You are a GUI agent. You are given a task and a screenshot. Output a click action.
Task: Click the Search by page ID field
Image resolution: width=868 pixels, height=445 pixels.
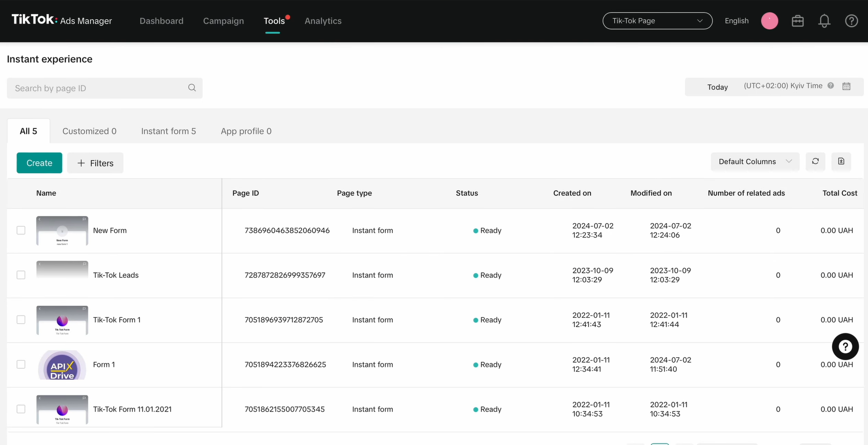(105, 88)
